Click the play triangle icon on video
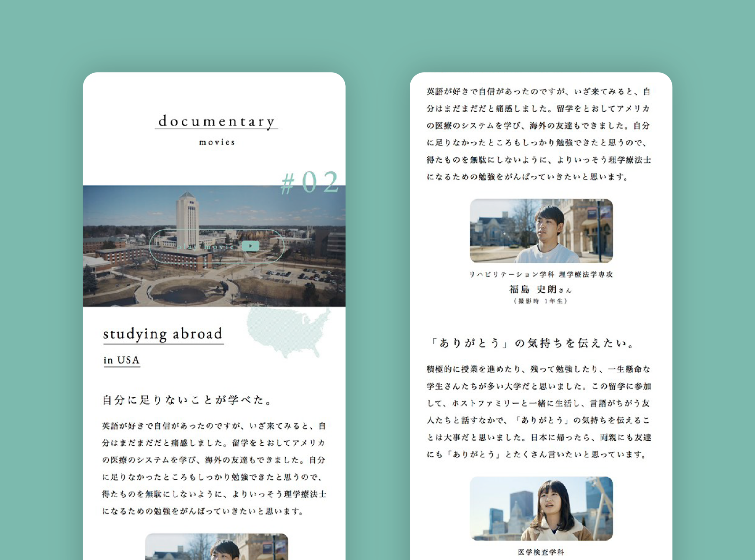Screen dimensions: 755x560 [251, 246]
